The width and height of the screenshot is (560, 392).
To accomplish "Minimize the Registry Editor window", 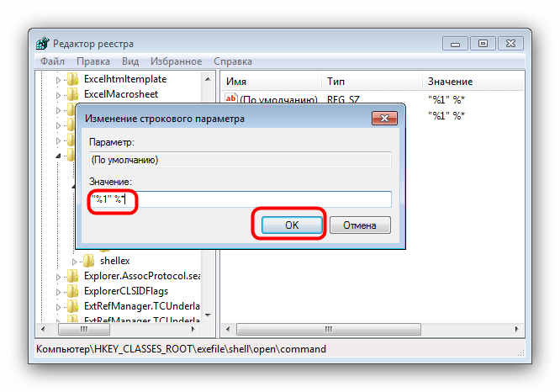I will 455,44.
